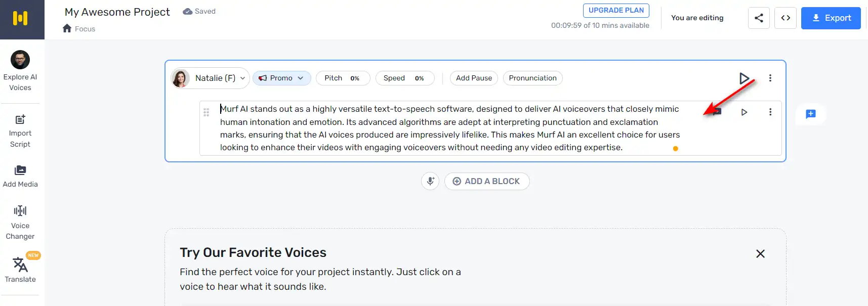
Task: Open the embed code button
Action: click(786, 18)
